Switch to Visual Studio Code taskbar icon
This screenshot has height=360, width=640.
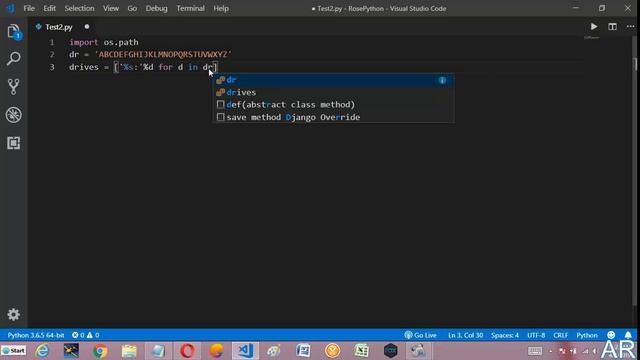(245, 351)
